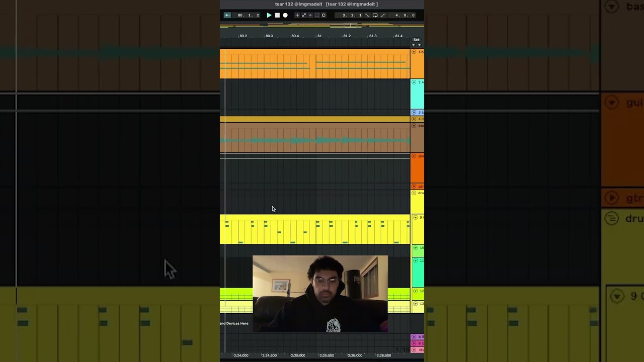Click the 2:25:500 time ruler marker
Screen dimensions: 644x362
(327, 355)
